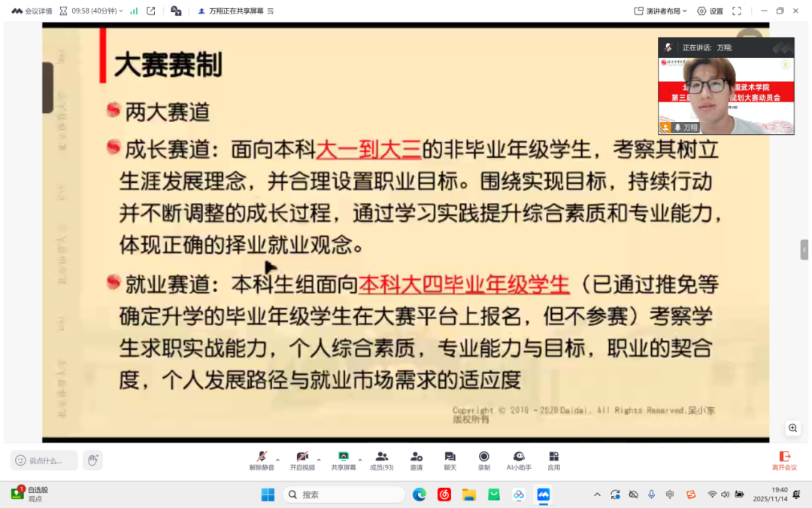Unmute the microphone via 解除静音
812x508 pixels.
pos(262,459)
